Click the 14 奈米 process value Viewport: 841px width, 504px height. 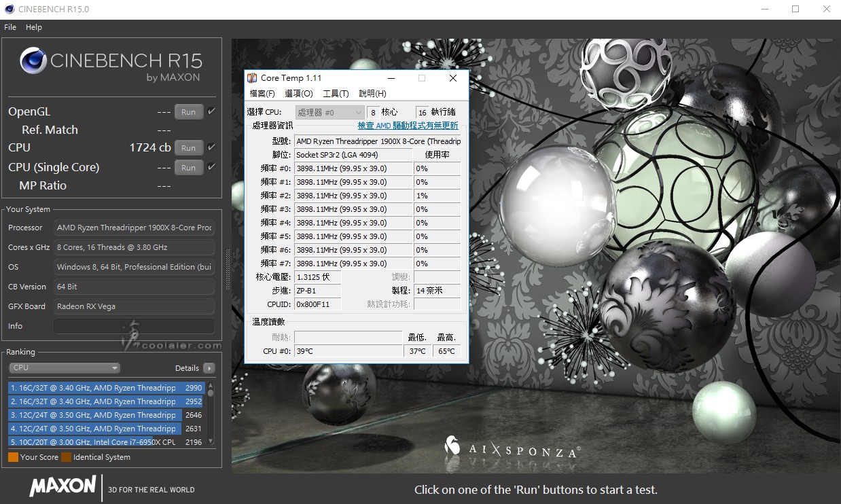[437, 291]
